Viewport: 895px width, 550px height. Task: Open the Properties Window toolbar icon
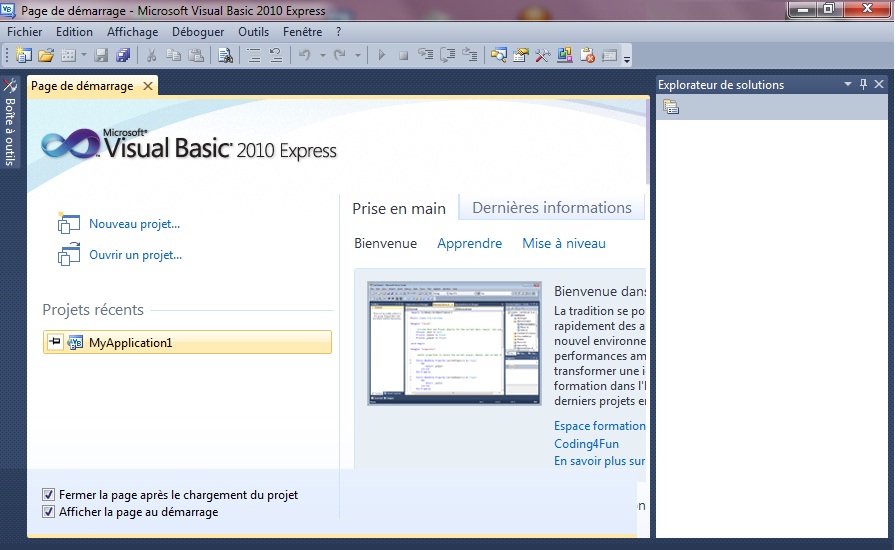(521, 55)
